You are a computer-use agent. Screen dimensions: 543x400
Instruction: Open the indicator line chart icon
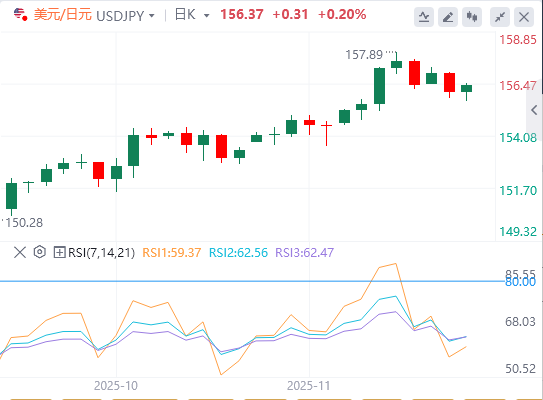click(x=424, y=17)
